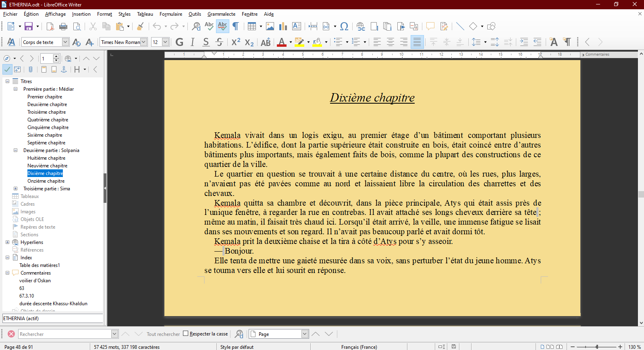
Task: Apply the red font color swatch
Action: tap(282, 42)
